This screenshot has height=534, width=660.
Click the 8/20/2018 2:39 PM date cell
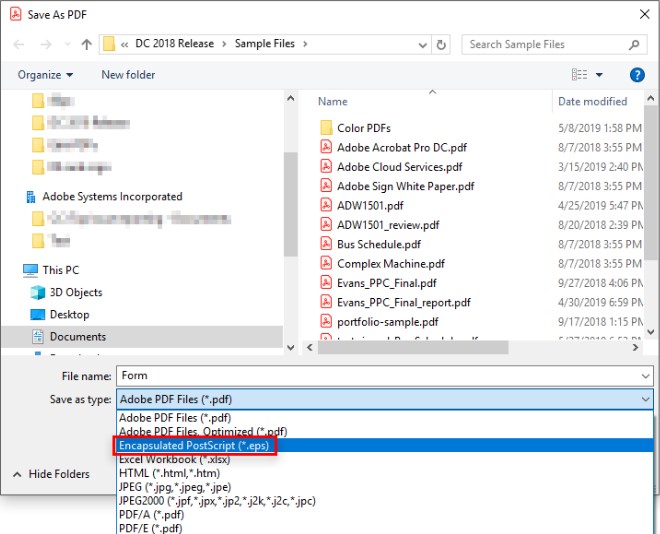point(601,225)
